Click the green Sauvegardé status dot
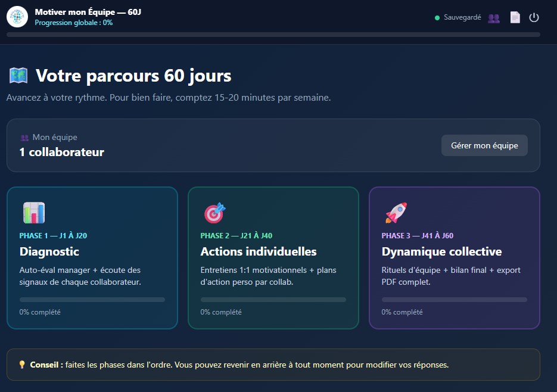The image size is (557, 392). point(437,18)
